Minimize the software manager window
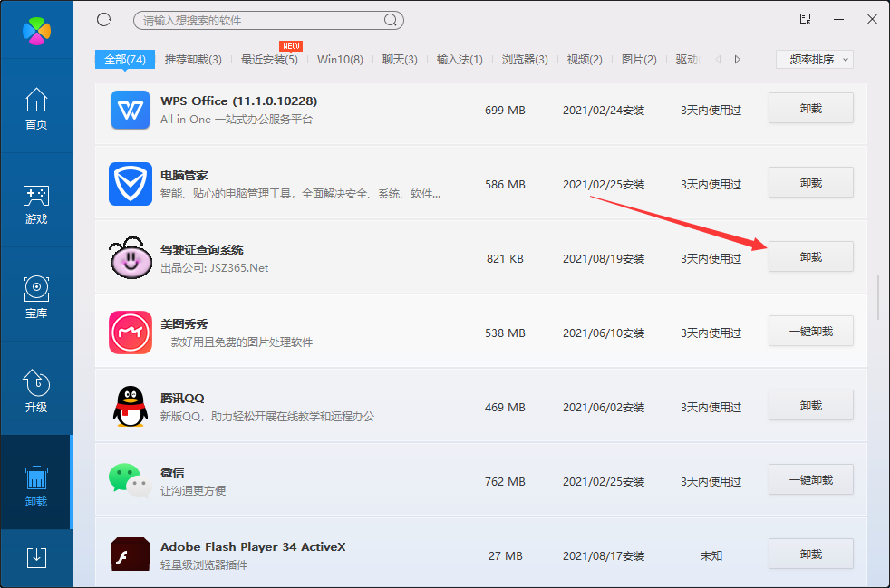Image resolution: width=890 pixels, height=588 pixels. coord(839,19)
